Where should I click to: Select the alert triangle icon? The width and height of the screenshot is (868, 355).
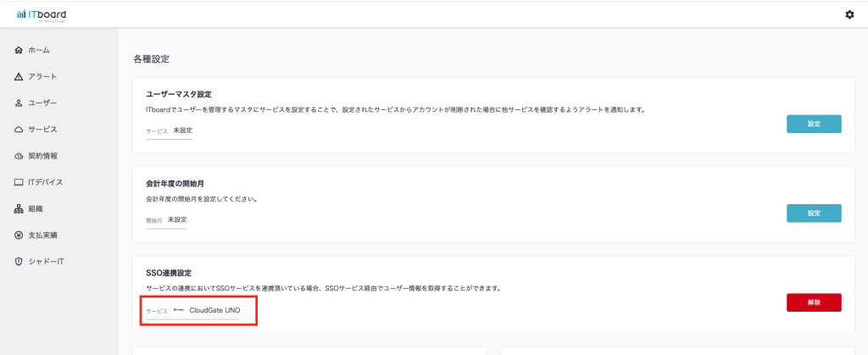pyautogui.click(x=19, y=77)
